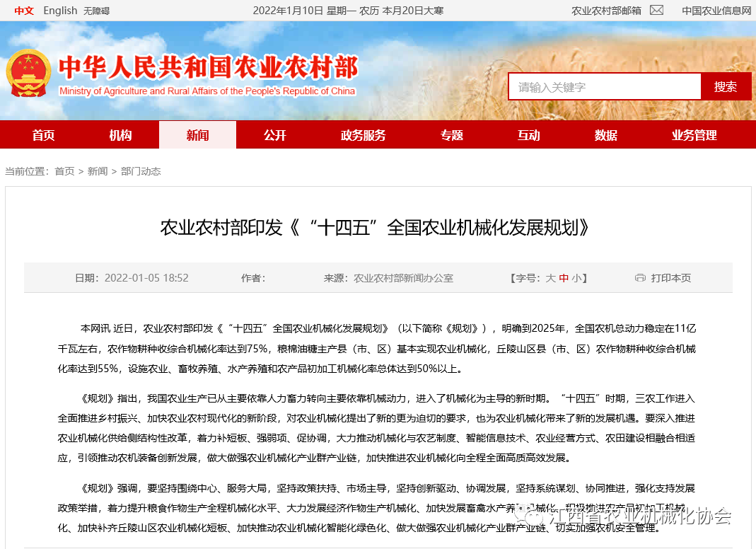
Task: Click the mail envelope icon
Action: (x=656, y=10)
